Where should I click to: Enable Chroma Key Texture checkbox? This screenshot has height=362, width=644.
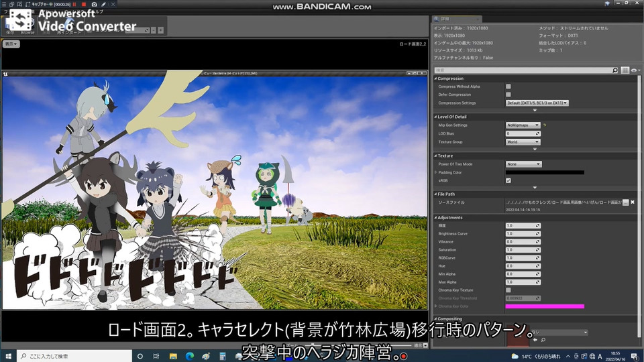coord(508,290)
